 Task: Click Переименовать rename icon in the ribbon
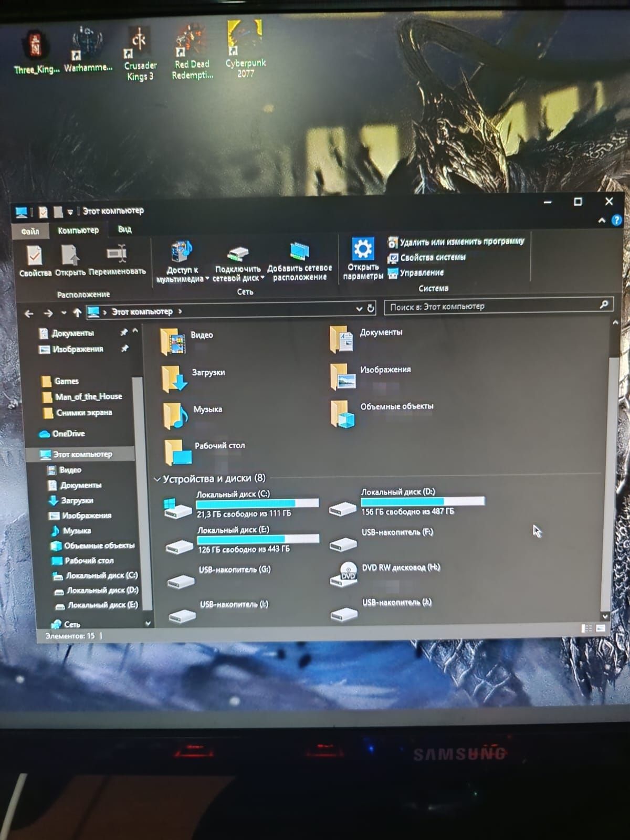(117, 260)
